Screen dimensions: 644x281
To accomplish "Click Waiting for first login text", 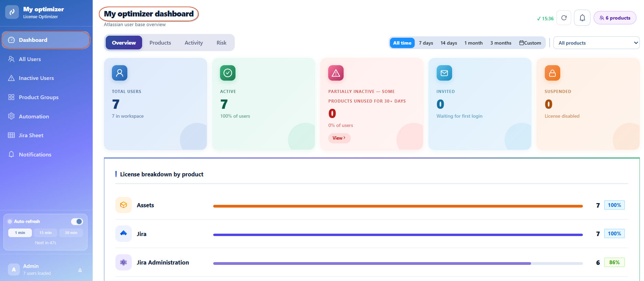I will [x=459, y=116].
